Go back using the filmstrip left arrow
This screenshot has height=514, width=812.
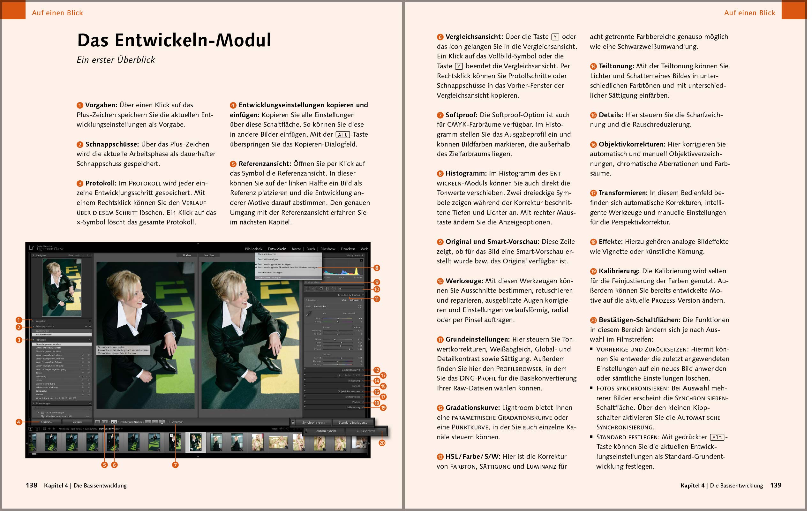tap(49, 429)
